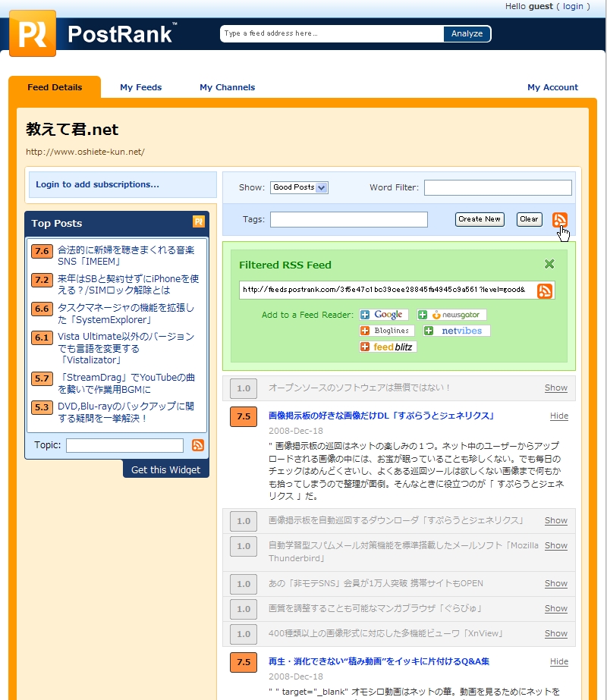Click the PostRank icon in Top Posts header

pyautogui.click(x=198, y=221)
